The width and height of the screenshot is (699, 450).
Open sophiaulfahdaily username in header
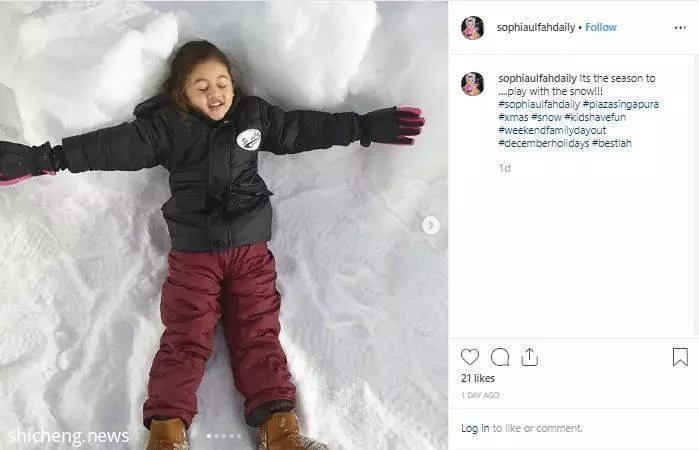(536, 28)
